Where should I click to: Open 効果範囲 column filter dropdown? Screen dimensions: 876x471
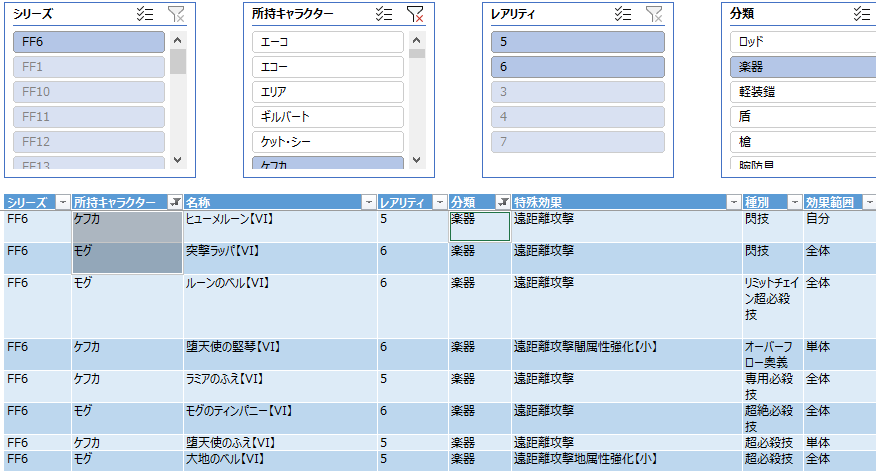tap(869, 202)
